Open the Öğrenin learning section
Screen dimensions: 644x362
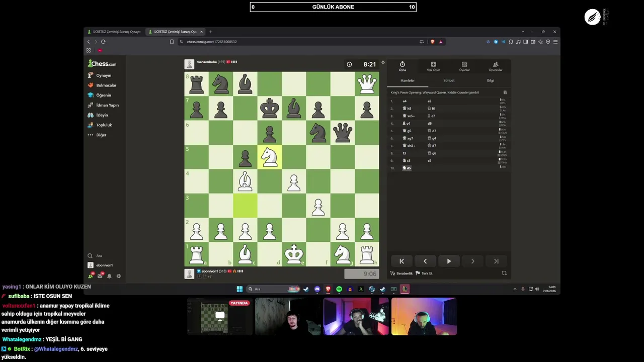tap(100, 95)
